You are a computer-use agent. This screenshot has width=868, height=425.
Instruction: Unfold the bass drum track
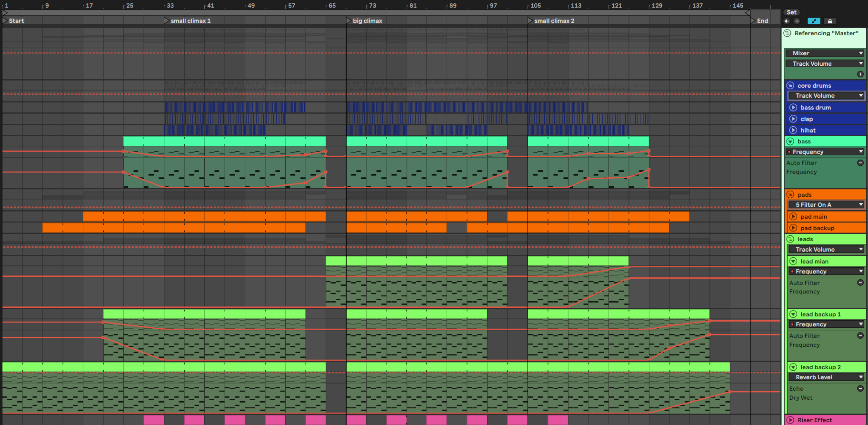(793, 108)
